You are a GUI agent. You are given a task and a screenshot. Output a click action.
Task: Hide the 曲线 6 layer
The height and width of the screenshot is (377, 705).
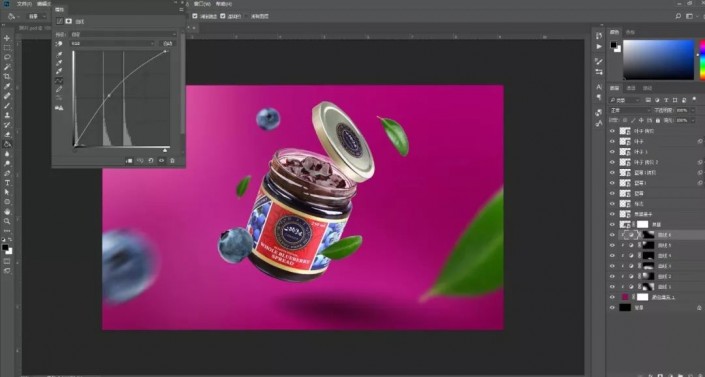(x=612, y=235)
